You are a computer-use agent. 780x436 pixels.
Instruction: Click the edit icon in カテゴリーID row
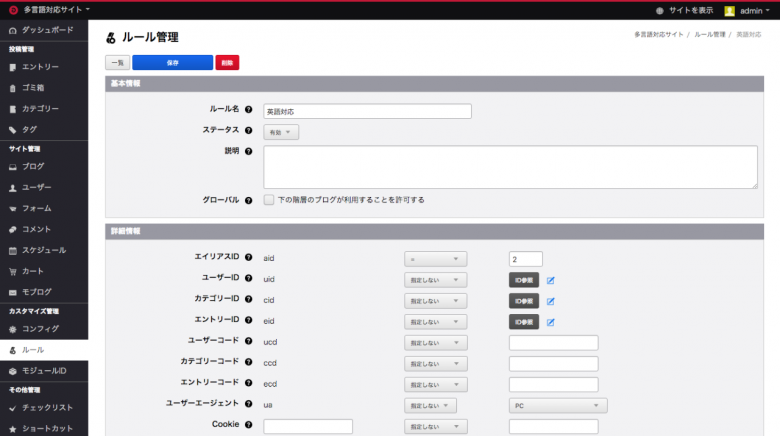tap(551, 301)
